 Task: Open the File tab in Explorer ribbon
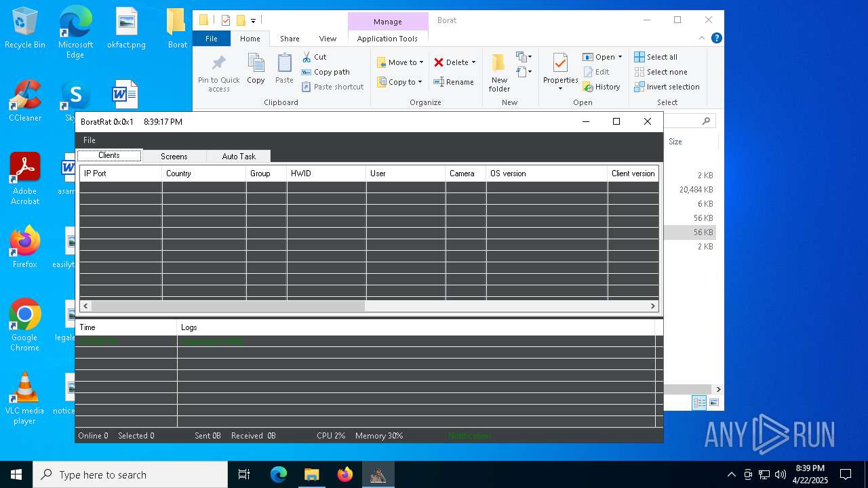click(212, 39)
